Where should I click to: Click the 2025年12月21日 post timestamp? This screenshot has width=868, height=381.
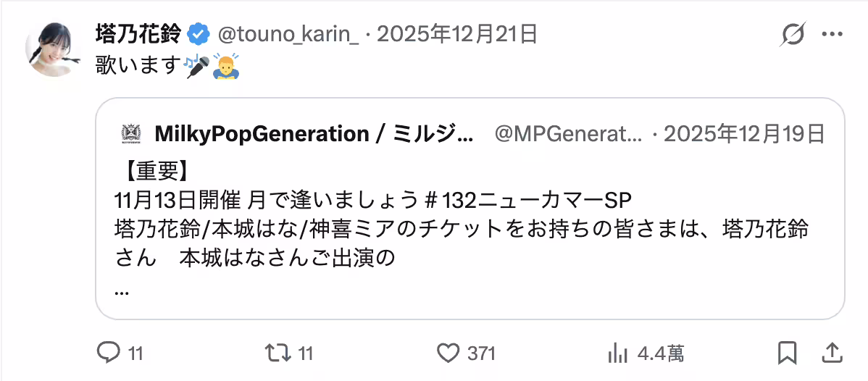tap(458, 33)
